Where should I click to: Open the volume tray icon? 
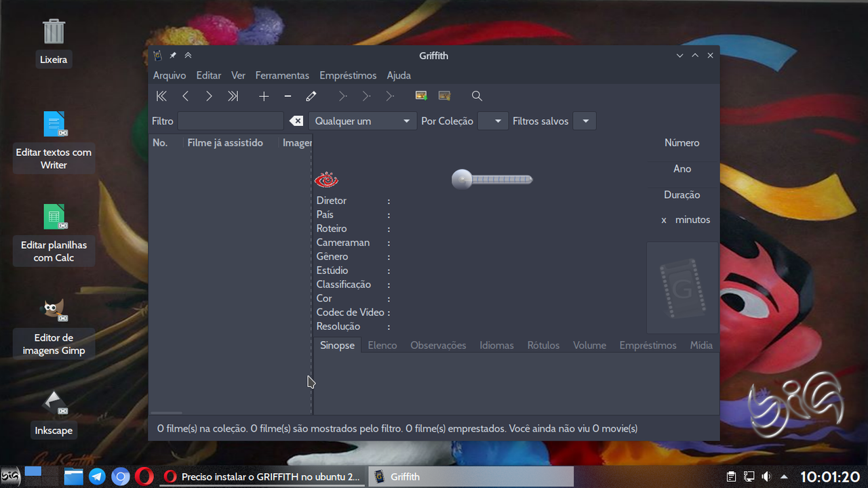766,476
